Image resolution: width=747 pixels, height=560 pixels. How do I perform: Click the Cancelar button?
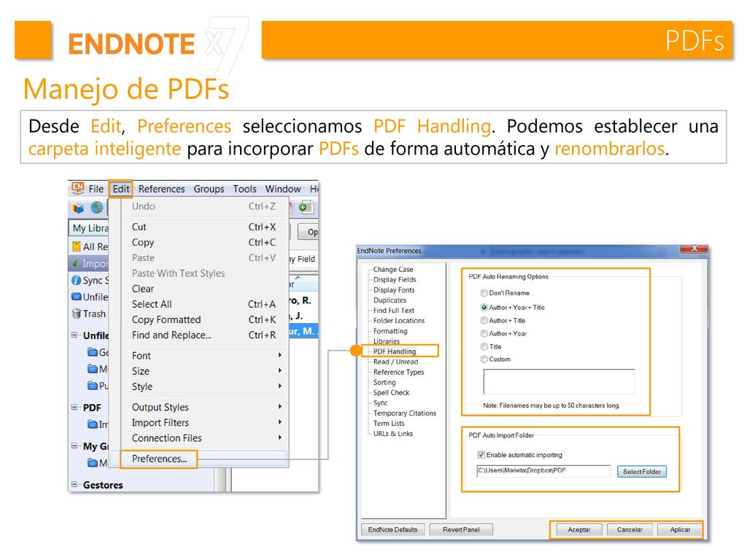pyautogui.click(x=630, y=529)
